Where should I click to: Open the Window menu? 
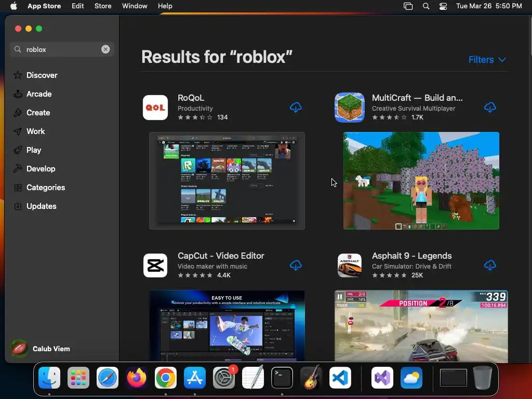[135, 6]
